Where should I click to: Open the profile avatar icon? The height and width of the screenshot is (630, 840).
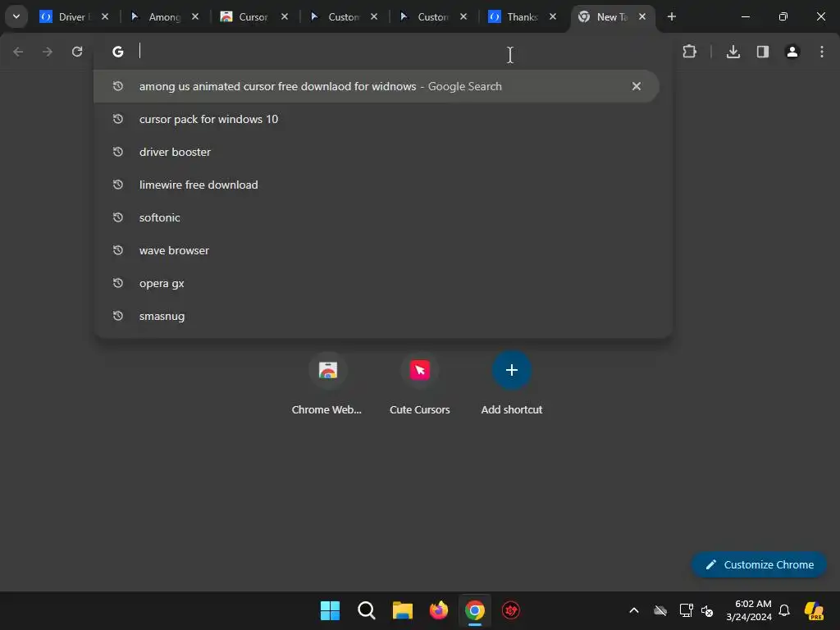(x=792, y=52)
